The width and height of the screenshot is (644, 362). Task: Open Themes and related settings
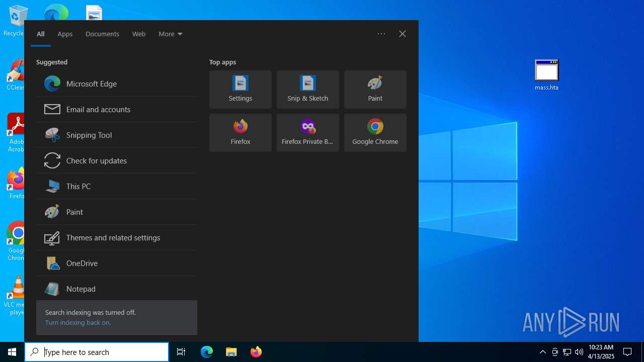click(x=117, y=238)
